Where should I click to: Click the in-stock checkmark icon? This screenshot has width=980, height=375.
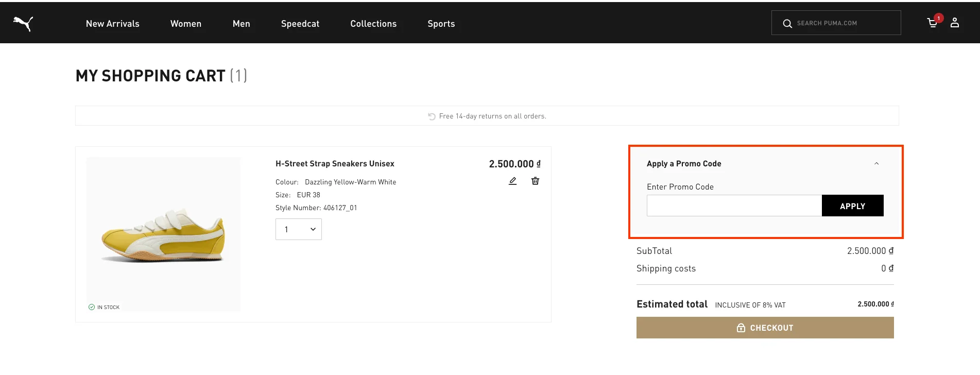92,307
